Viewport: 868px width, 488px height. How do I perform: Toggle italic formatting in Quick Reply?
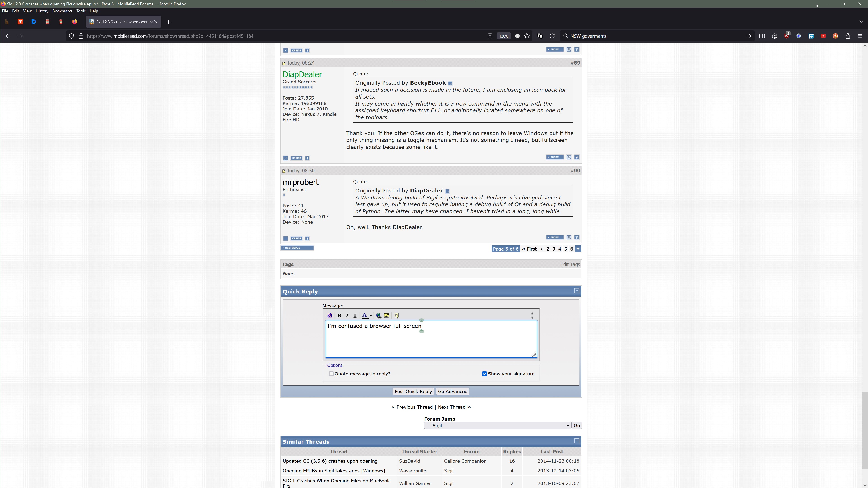tap(347, 316)
